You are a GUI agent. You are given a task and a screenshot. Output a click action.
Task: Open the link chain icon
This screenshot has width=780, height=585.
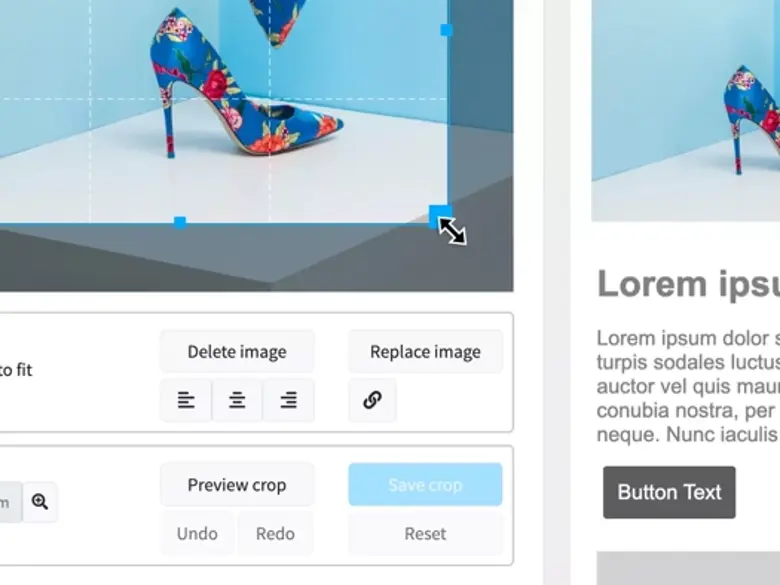[372, 400]
